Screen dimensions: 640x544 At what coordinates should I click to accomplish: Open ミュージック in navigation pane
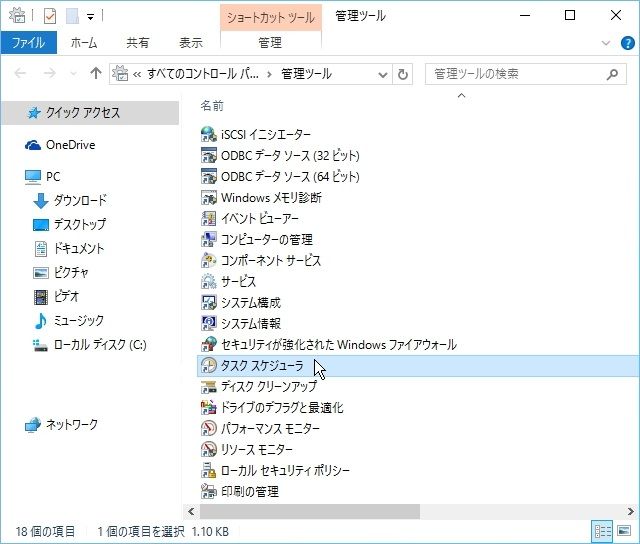point(69,321)
